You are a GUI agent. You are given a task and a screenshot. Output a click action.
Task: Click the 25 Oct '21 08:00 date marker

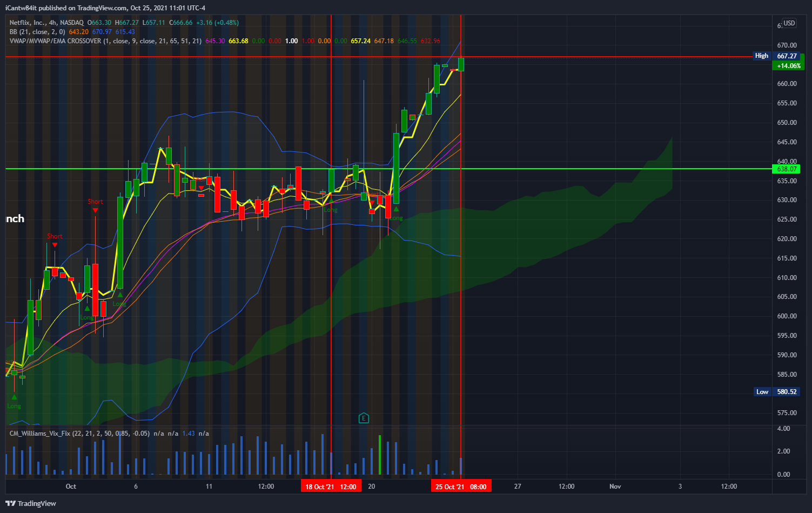click(x=461, y=487)
